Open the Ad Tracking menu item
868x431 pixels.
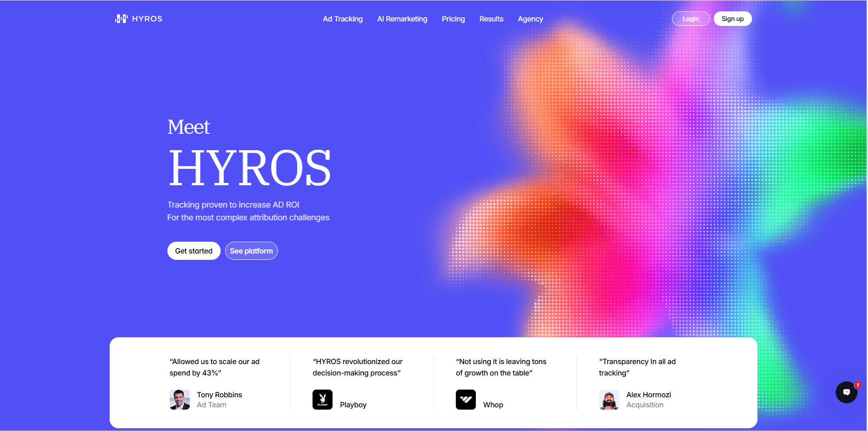click(x=343, y=19)
